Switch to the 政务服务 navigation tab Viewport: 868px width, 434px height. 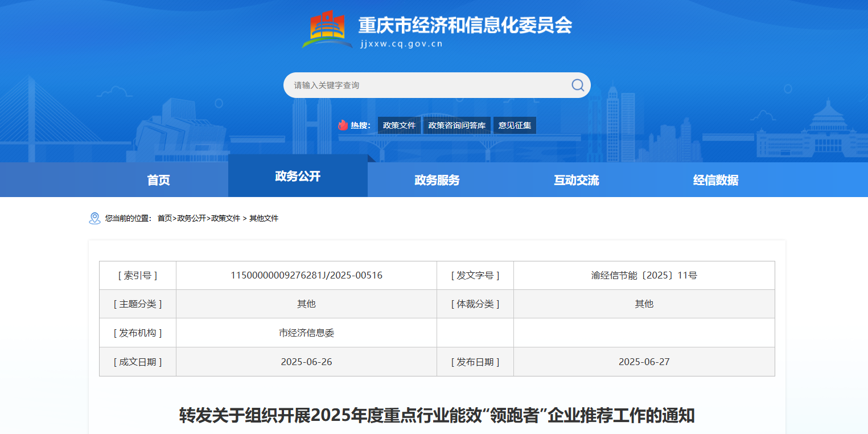437,180
